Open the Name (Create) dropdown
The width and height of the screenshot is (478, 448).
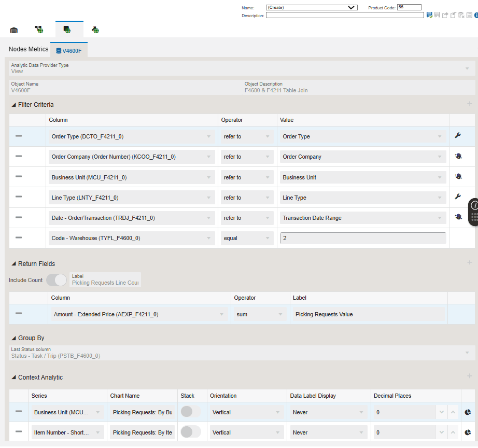coord(311,8)
